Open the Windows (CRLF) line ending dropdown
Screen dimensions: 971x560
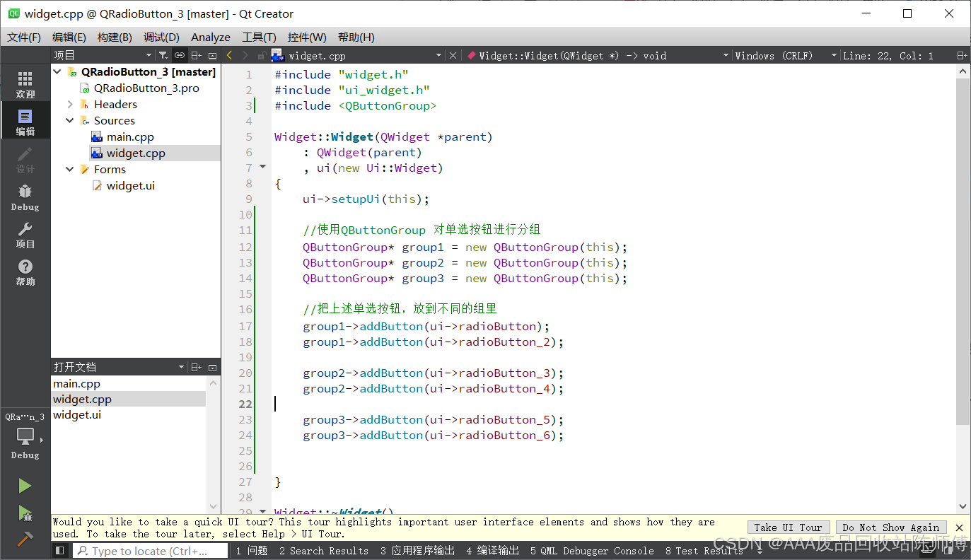(835, 55)
